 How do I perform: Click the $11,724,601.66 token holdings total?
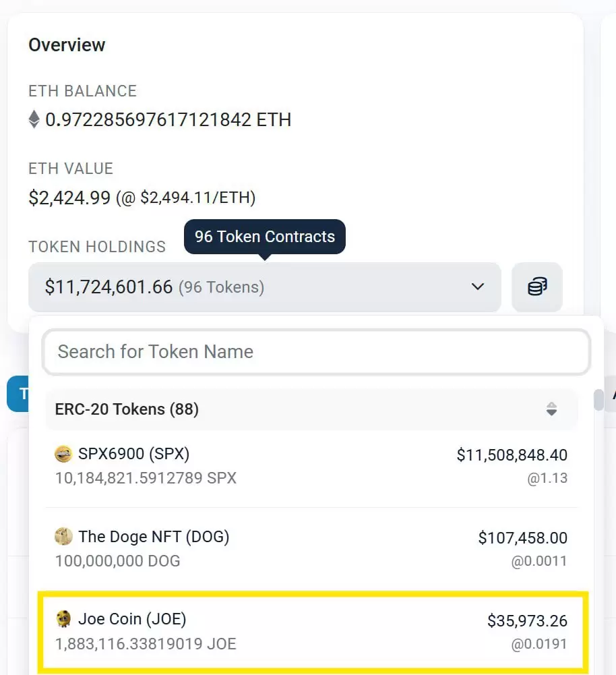109,287
